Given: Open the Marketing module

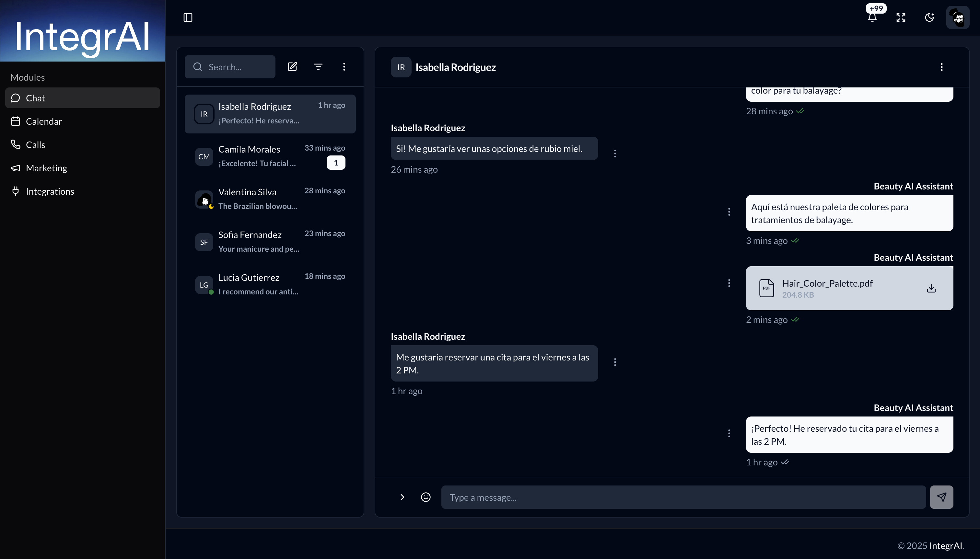Looking at the screenshot, I should (x=83, y=168).
